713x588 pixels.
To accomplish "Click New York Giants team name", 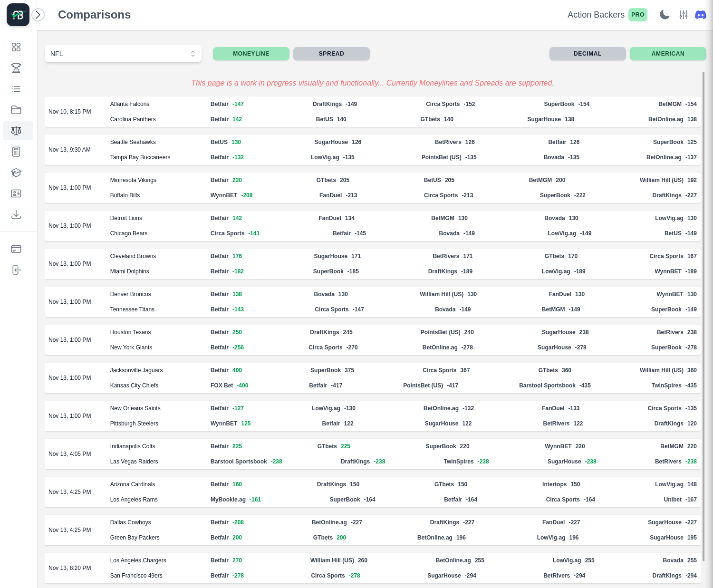I will pos(131,347).
